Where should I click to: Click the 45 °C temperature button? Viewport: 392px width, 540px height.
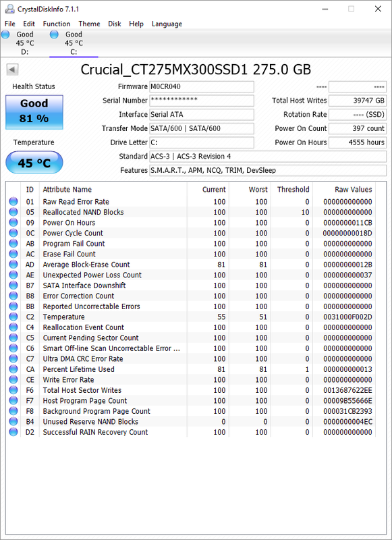point(34,163)
